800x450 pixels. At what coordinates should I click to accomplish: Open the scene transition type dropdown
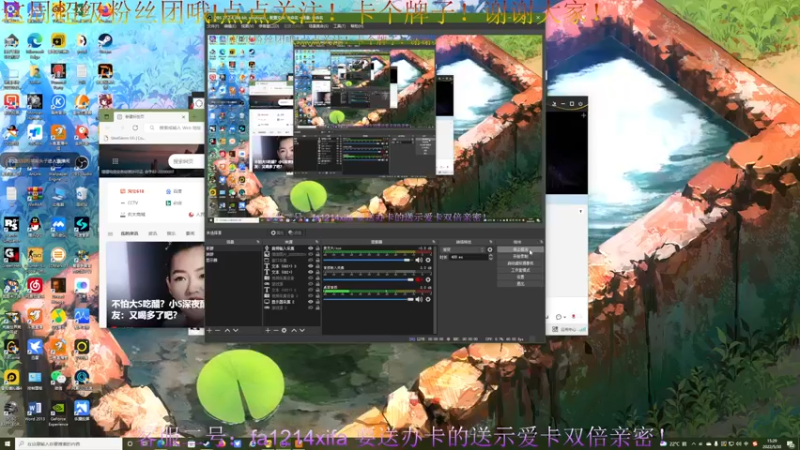point(463,249)
